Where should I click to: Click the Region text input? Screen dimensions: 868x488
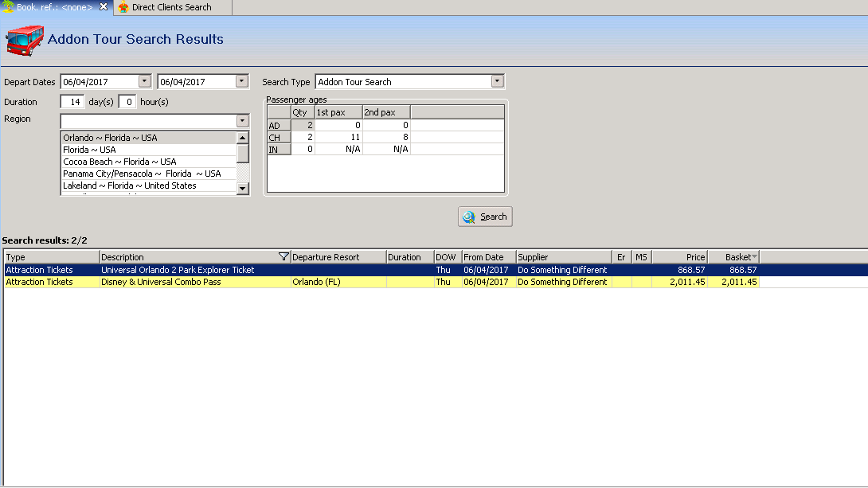pyautogui.click(x=148, y=121)
